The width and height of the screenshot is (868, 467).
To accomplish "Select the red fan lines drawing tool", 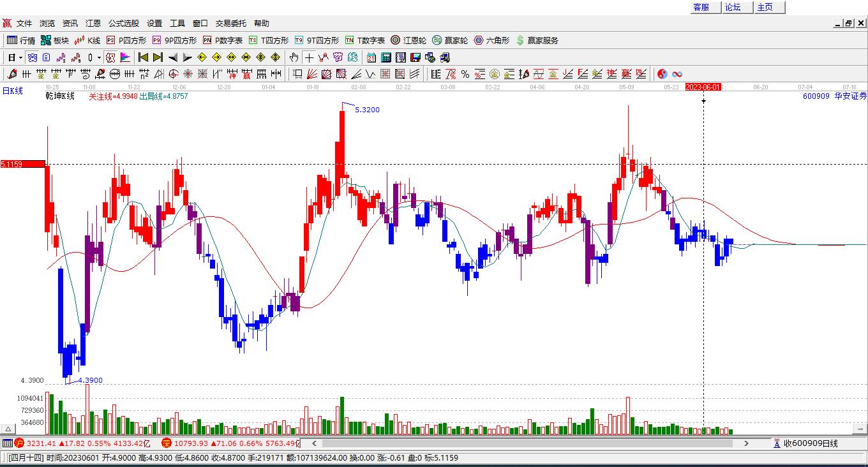I will 312,74.
